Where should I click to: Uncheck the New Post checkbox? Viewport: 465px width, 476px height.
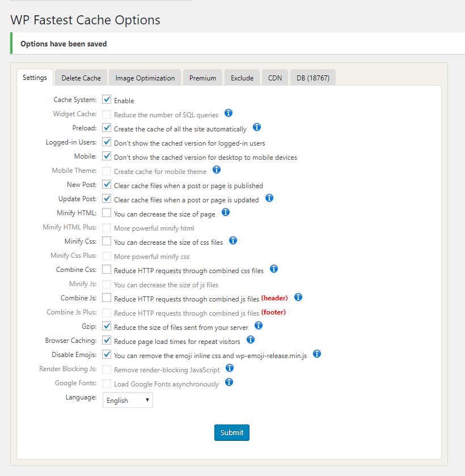coord(107,184)
